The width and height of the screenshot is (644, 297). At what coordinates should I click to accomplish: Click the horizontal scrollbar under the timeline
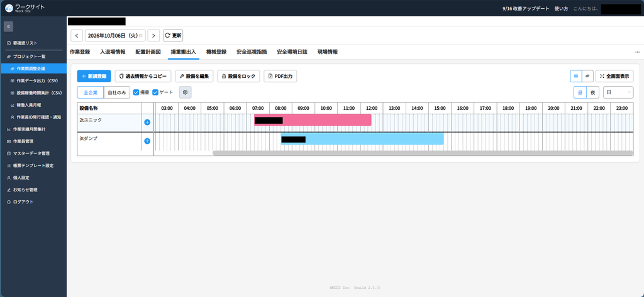point(423,153)
